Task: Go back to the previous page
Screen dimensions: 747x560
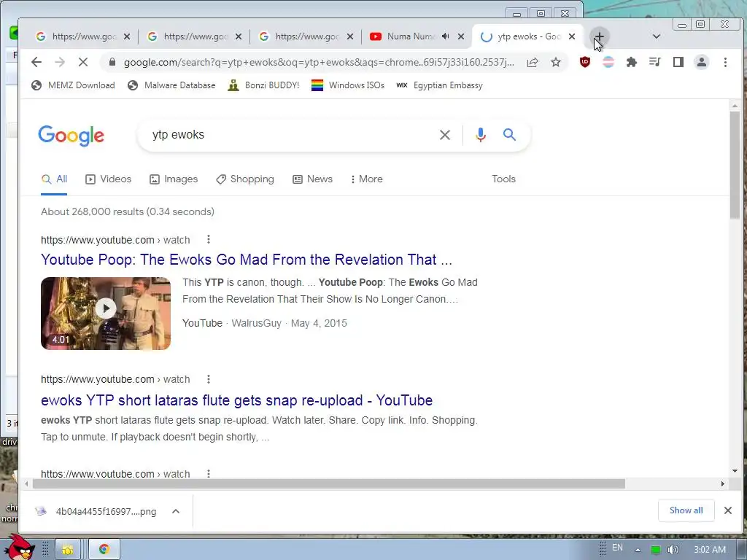Action: pos(36,62)
